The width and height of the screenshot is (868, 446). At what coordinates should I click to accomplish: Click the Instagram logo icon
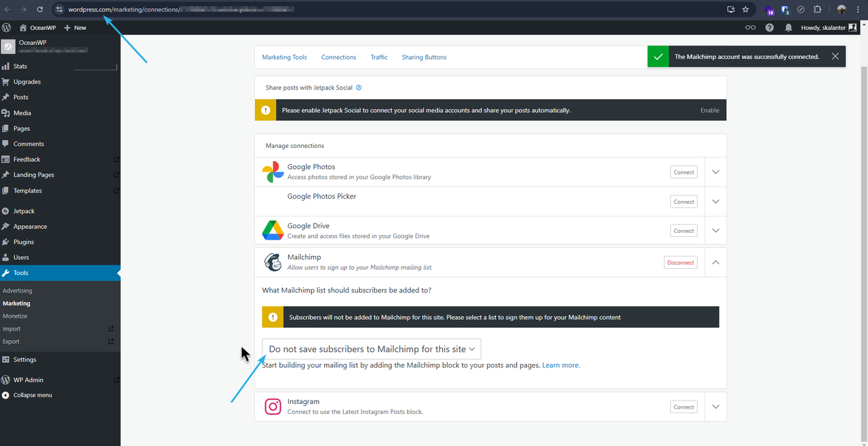tap(273, 407)
